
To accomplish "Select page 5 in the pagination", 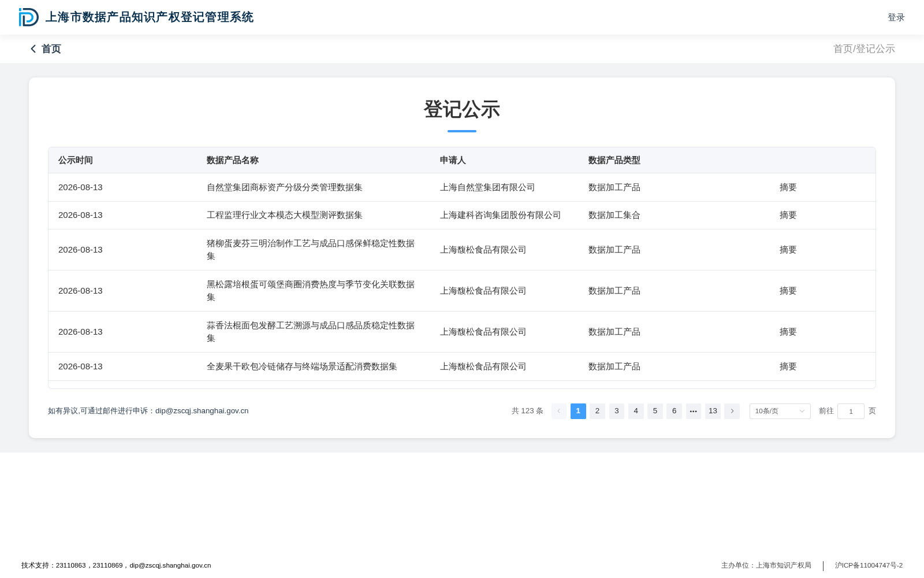I will tap(655, 411).
